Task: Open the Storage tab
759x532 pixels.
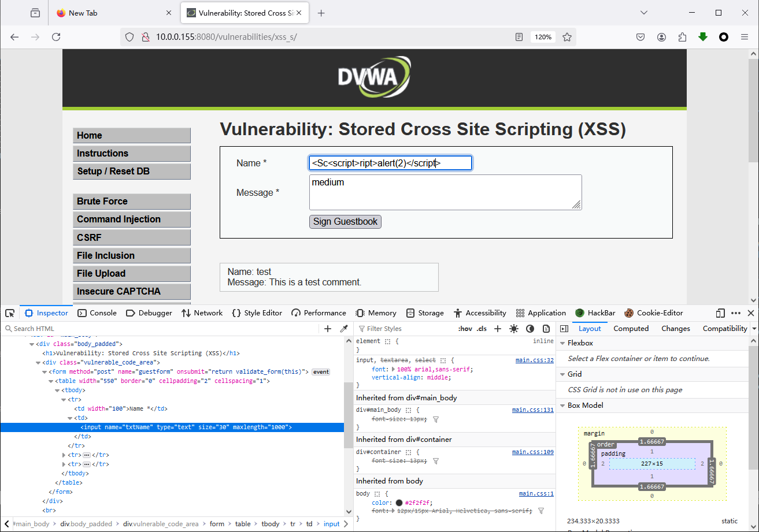Action: click(x=425, y=313)
